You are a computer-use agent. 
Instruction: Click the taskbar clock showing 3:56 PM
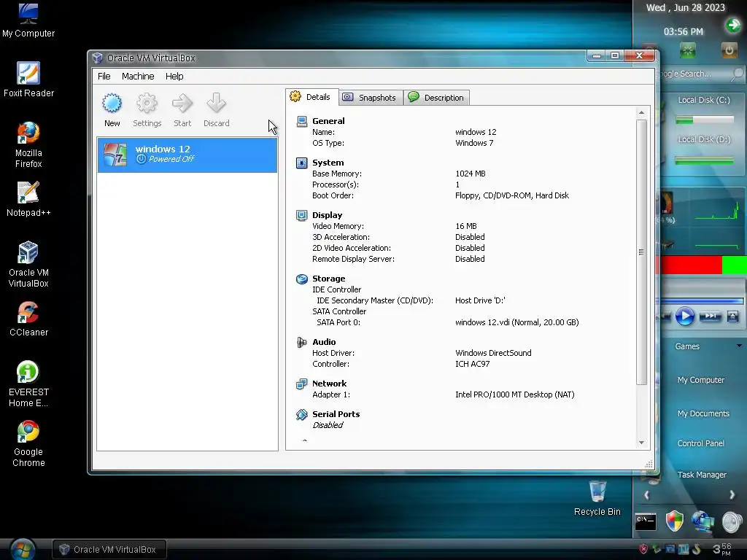pos(721,549)
